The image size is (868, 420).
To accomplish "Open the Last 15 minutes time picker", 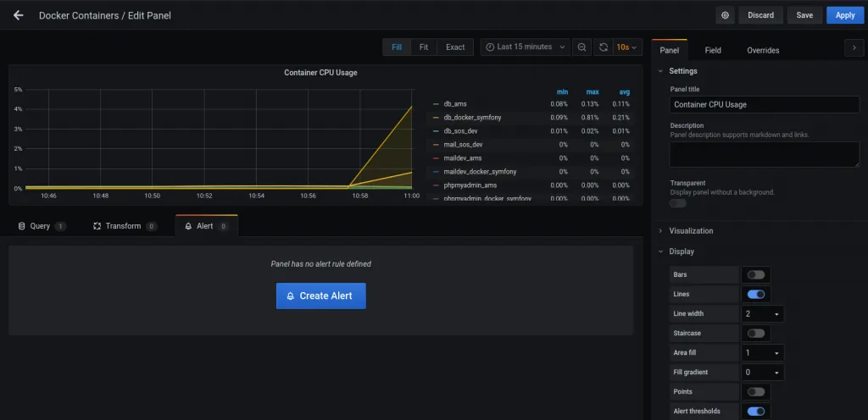I will tap(524, 47).
